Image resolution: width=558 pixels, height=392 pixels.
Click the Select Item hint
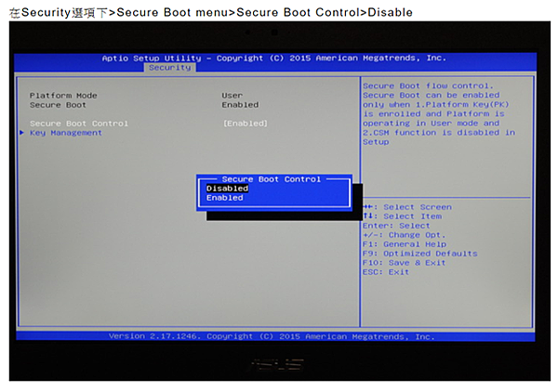click(402, 216)
